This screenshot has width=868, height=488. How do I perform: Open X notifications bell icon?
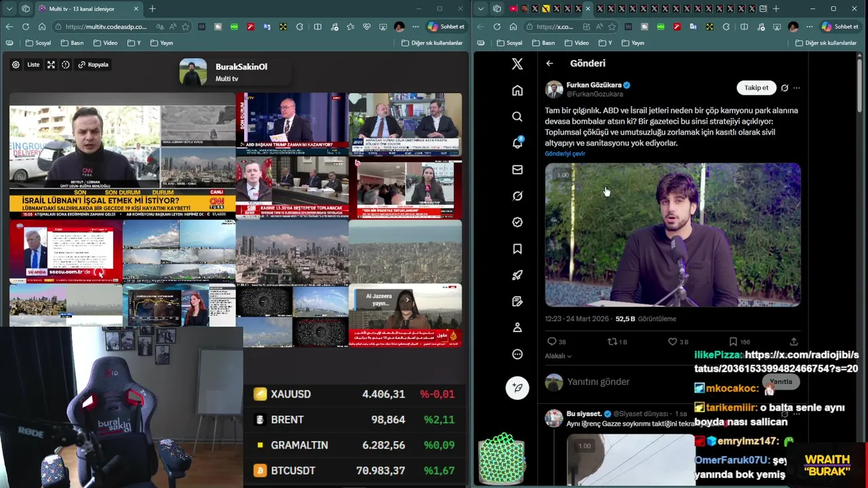517,143
